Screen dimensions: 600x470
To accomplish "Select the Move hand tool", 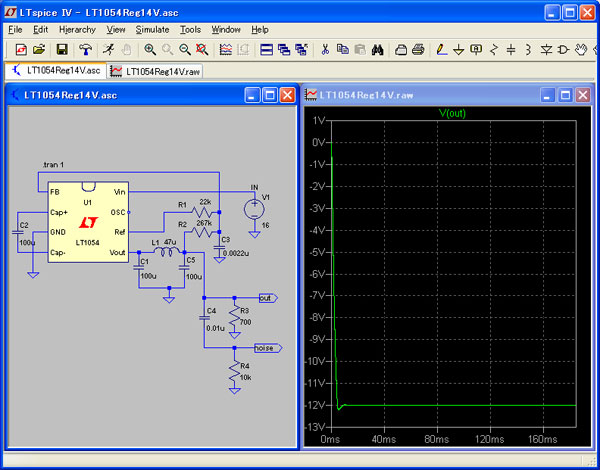I will point(582,49).
